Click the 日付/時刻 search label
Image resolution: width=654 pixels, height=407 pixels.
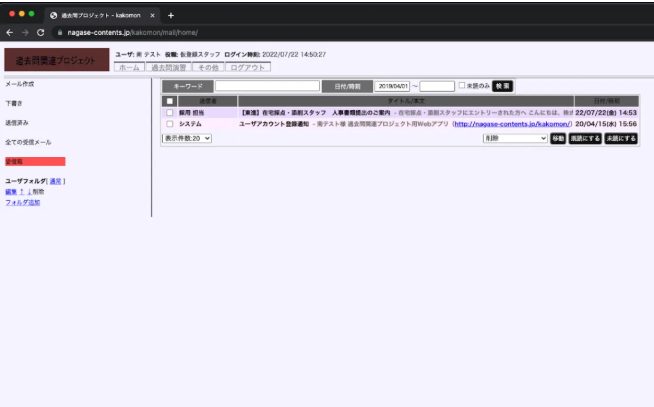[347, 86]
